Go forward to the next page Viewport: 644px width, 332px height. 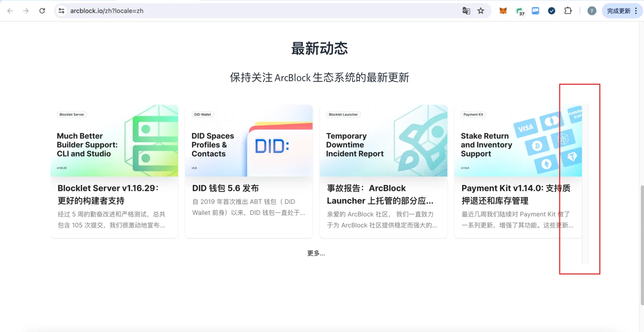tap(26, 11)
